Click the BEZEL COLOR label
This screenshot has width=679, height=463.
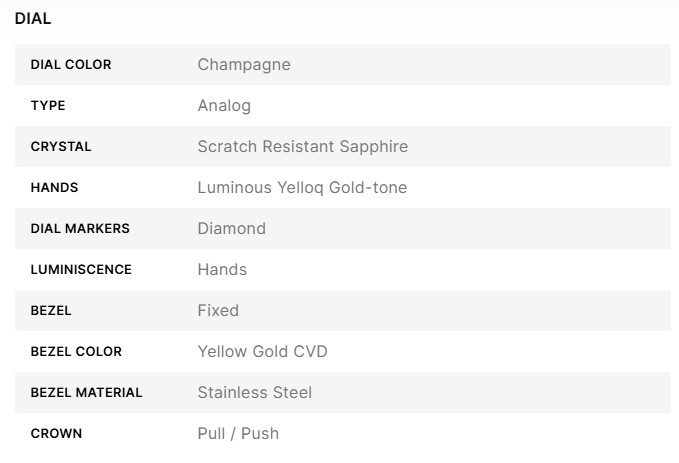click(x=76, y=352)
